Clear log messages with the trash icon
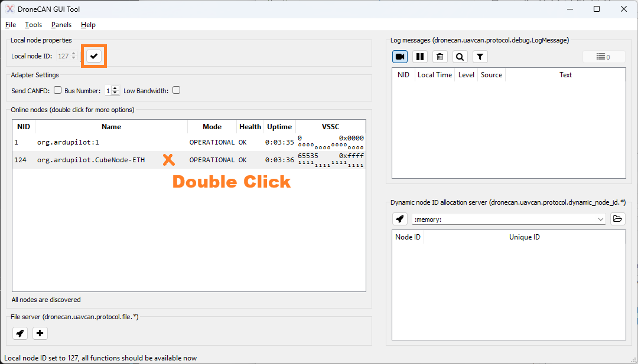 click(440, 57)
